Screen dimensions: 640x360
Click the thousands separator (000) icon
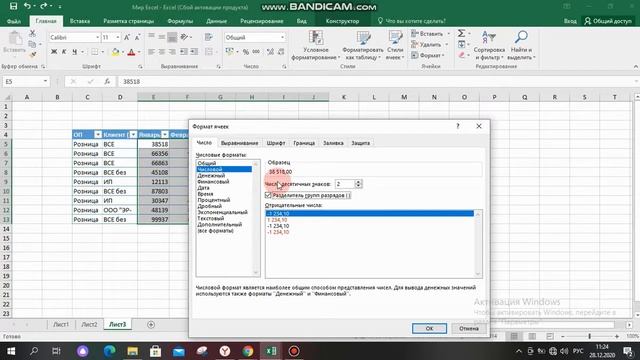point(256,52)
